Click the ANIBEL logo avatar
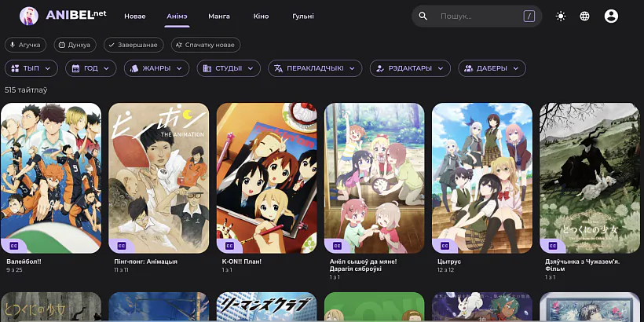This screenshot has height=322, width=644. pyautogui.click(x=28, y=16)
